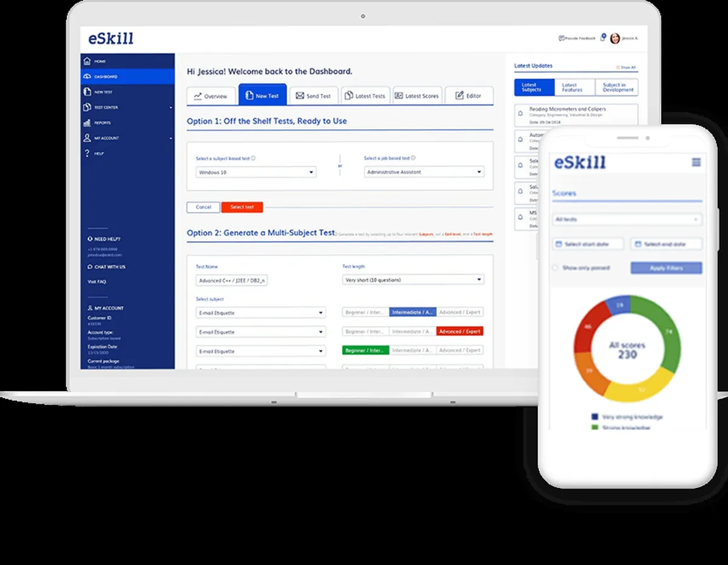Click the eSkill logo on the phone
Screen dimensions: 728x565
580,162
